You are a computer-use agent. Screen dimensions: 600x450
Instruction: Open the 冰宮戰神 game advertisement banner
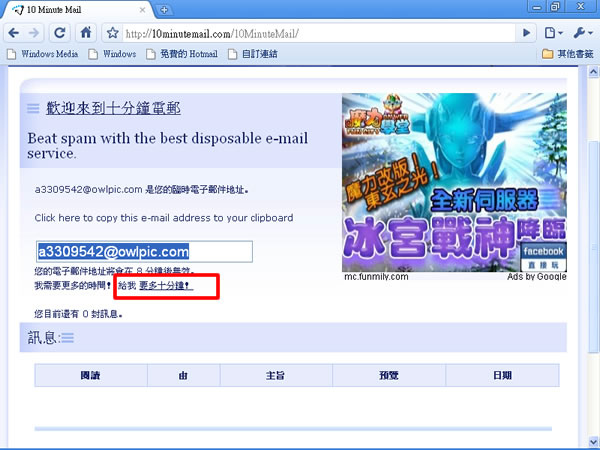[454, 182]
